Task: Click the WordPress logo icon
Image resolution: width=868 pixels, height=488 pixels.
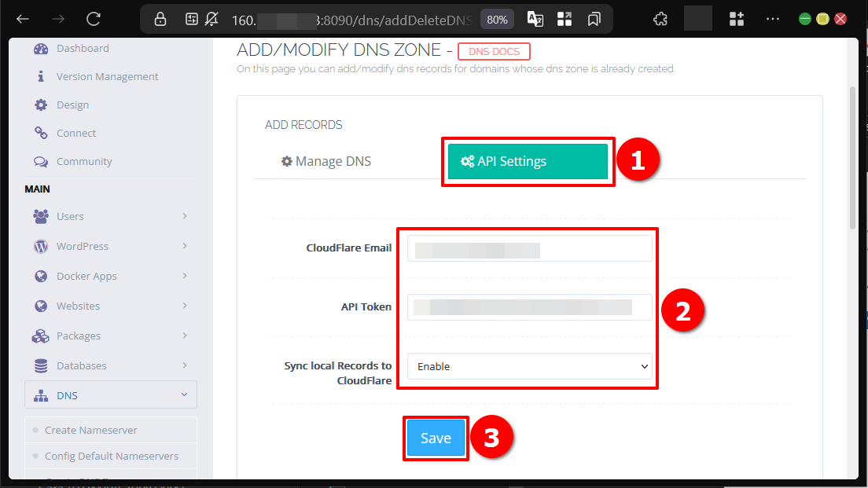Action: pos(41,246)
